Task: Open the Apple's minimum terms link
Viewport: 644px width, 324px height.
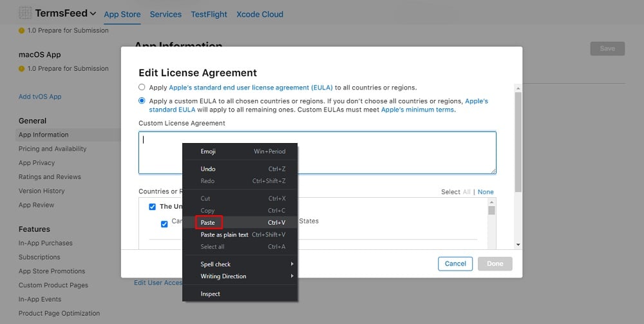Action: (418, 110)
